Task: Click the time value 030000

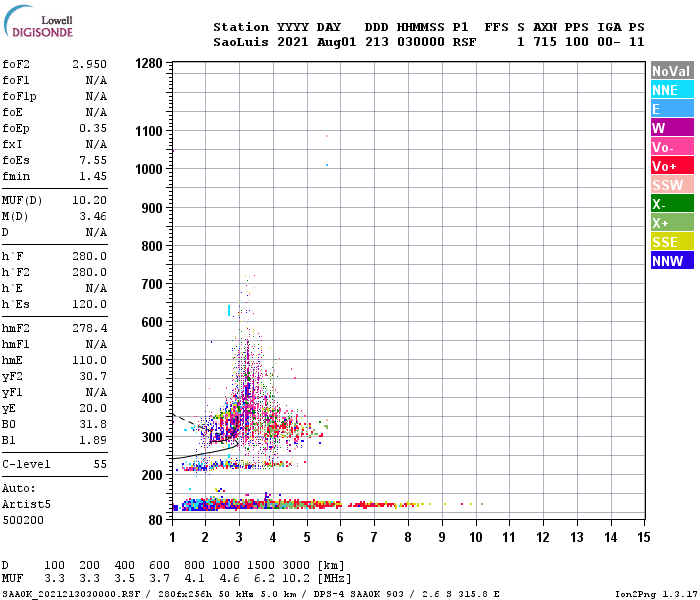Action: [x=421, y=42]
